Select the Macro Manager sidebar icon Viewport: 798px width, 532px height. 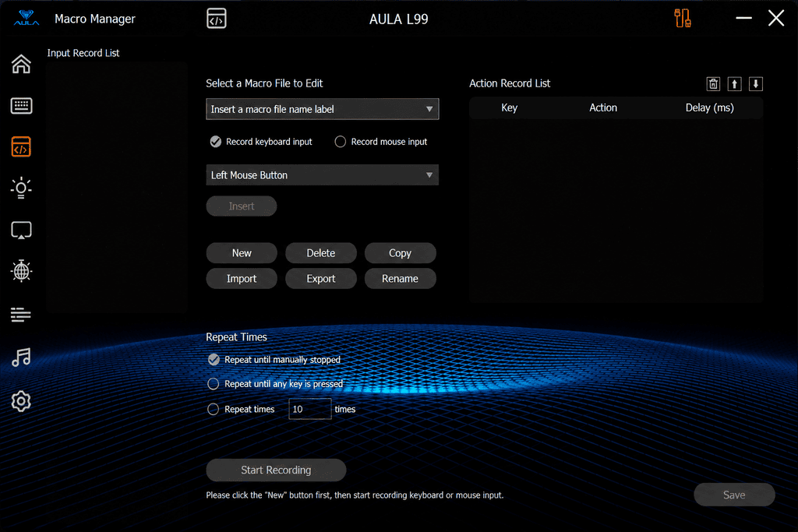pyautogui.click(x=21, y=147)
